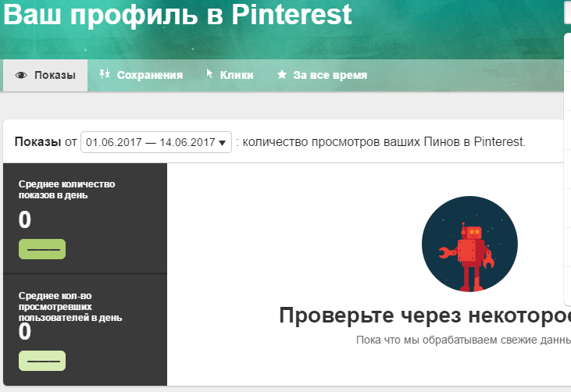
Task: Click the impressions description text about Пинов
Action: [x=384, y=142]
